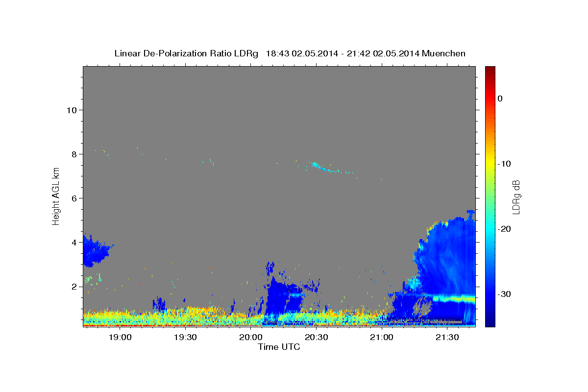Image resolution: width=588 pixels, height=392 pixels.
Task: Click the colorbar value -30
Action: click(504, 294)
